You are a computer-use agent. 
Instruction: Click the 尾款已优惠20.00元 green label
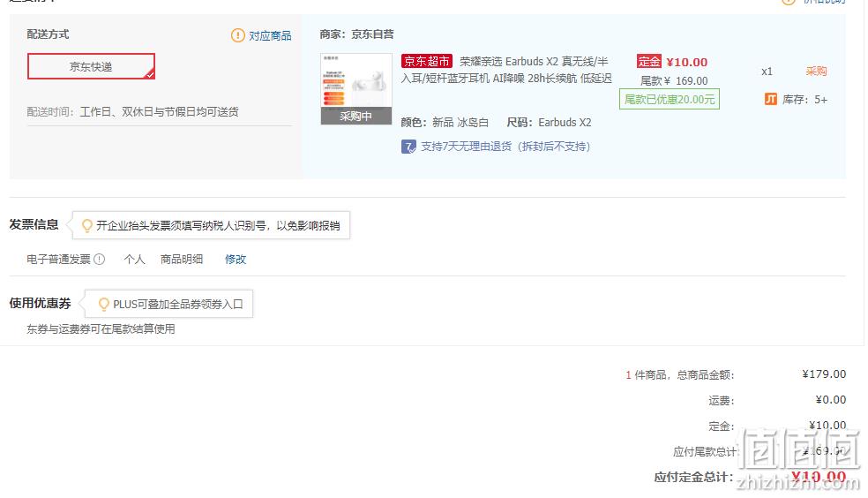(x=670, y=99)
